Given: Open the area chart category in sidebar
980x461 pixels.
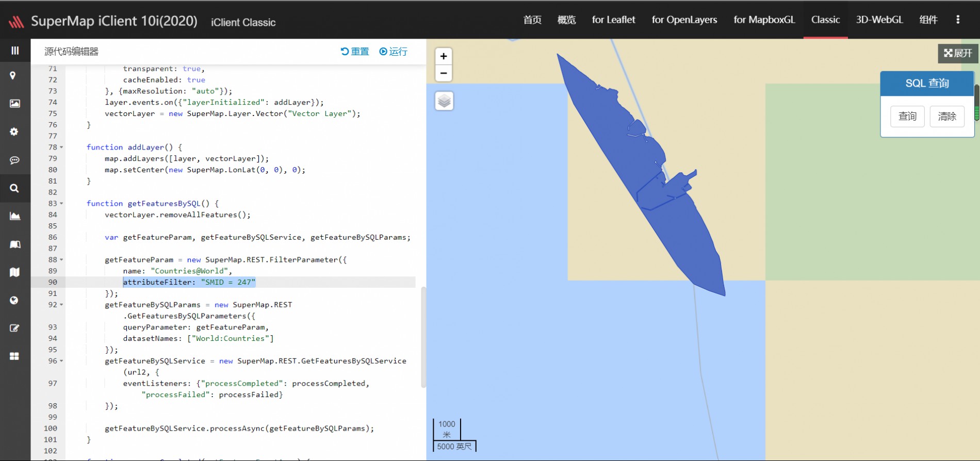Looking at the screenshot, I should point(15,216).
